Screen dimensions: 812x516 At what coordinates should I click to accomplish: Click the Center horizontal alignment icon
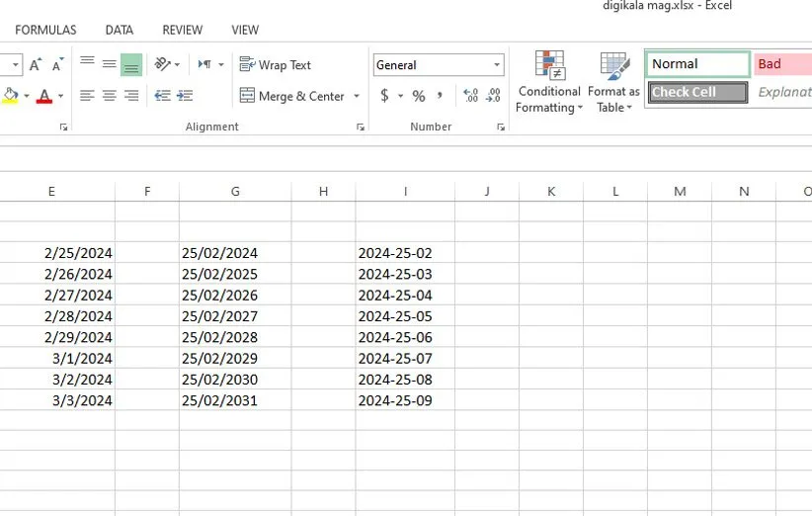(x=109, y=96)
